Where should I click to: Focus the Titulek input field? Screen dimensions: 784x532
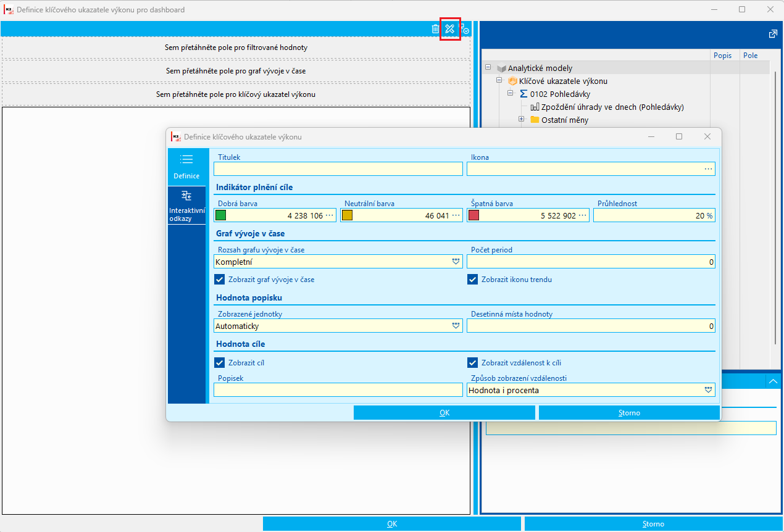point(338,169)
